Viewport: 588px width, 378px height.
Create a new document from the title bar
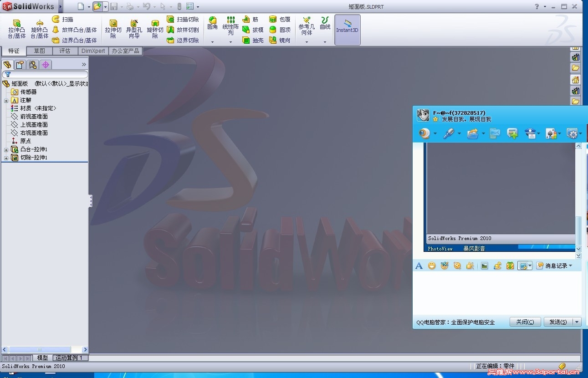[x=81, y=6]
